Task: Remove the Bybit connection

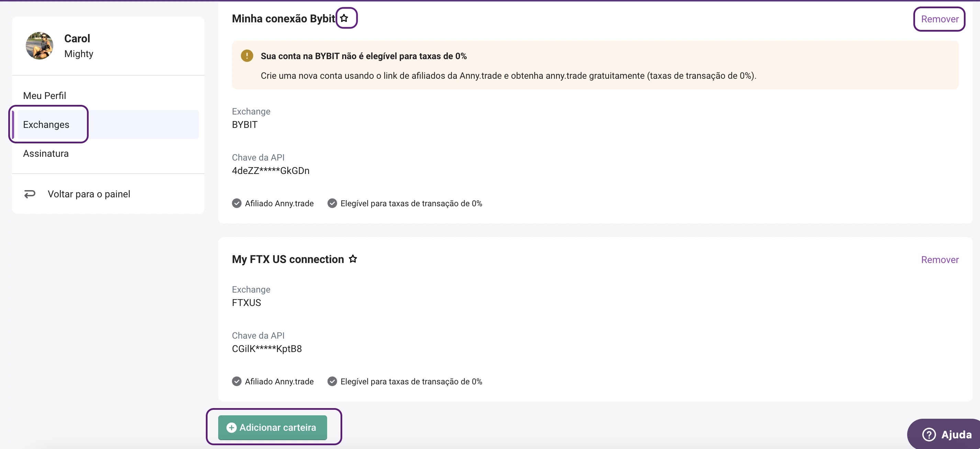Action: pyautogui.click(x=939, y=19)
